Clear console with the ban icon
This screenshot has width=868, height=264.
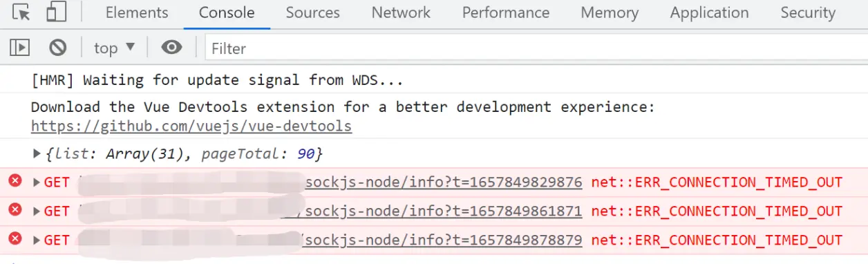click(57, 48)
